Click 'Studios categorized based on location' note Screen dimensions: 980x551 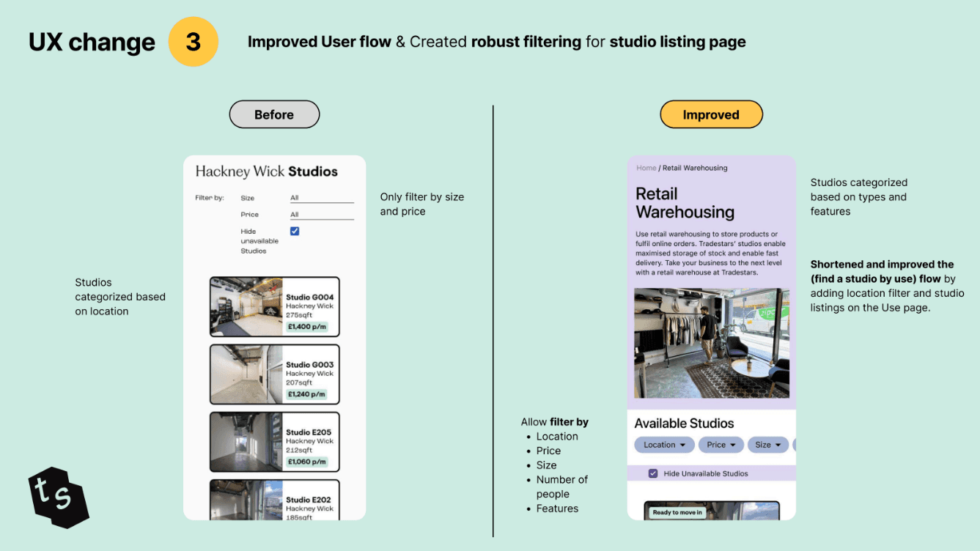[x=120, y=297]
